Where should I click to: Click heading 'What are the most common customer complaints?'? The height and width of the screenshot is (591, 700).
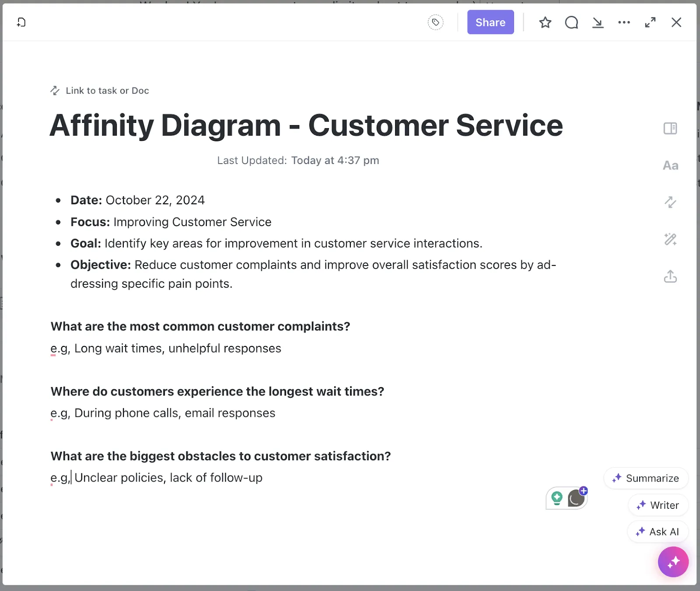tap(200, 326)
